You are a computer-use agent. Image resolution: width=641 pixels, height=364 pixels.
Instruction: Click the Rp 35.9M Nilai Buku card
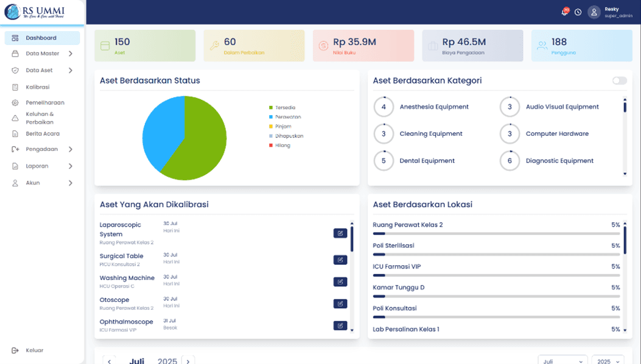[363, 45]
